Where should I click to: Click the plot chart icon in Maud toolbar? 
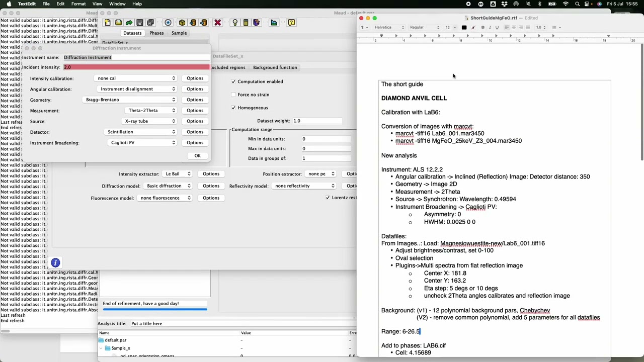click(274, 23)
